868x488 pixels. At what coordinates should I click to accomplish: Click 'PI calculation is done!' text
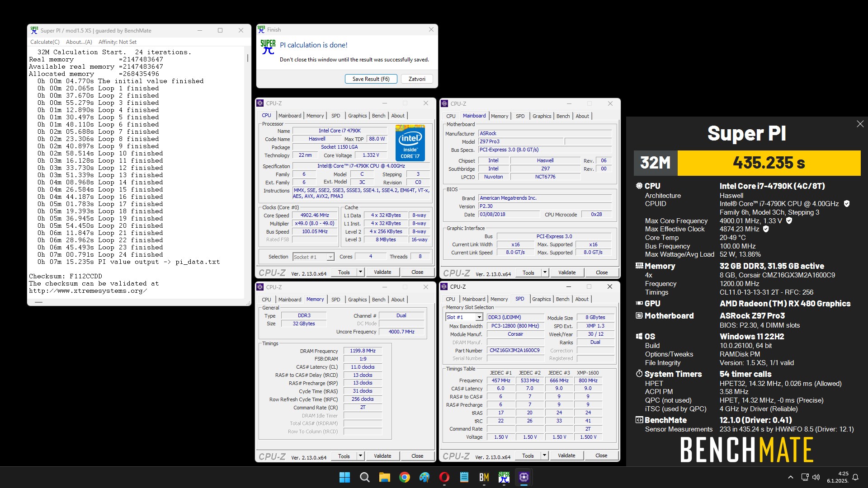pos(314,45)
